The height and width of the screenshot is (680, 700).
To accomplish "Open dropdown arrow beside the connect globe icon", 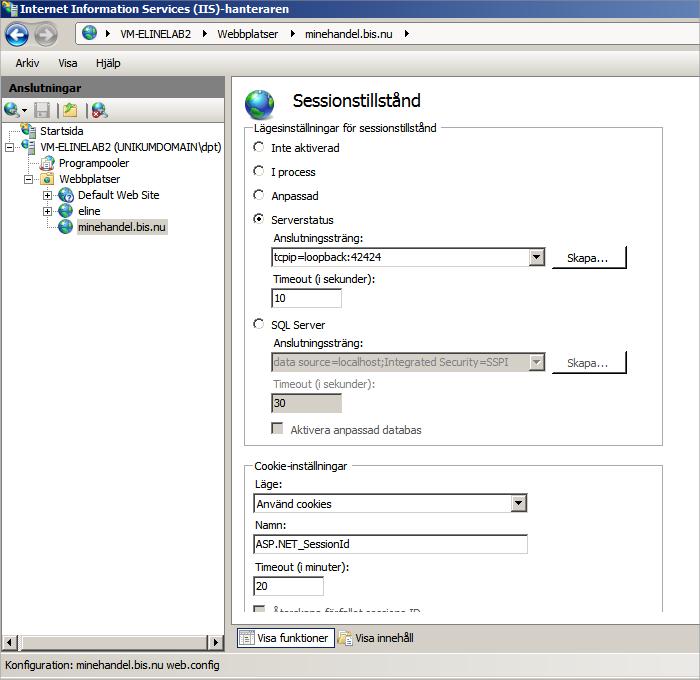I will tap(24, 110).
